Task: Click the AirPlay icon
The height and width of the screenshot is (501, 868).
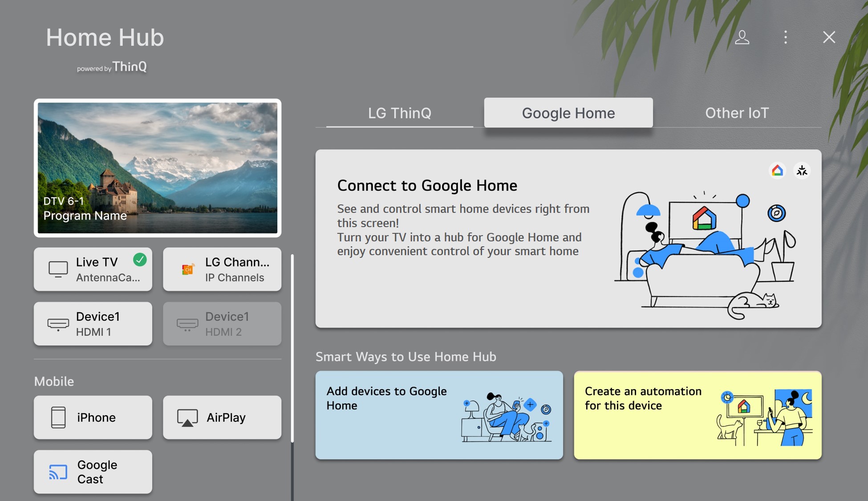Action: click(186, 416)
